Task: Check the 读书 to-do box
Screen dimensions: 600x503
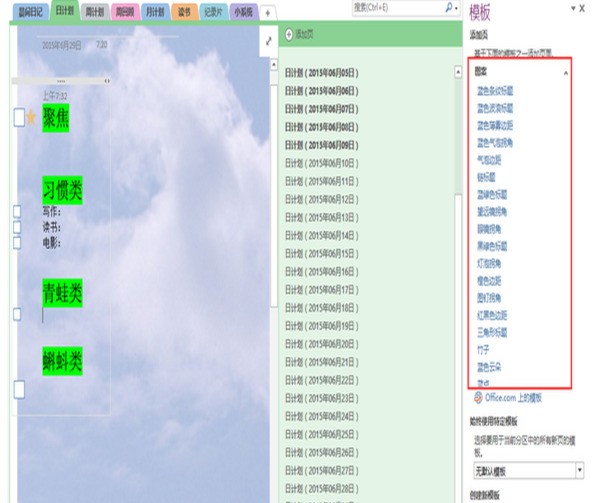Action: coord(17,227)
